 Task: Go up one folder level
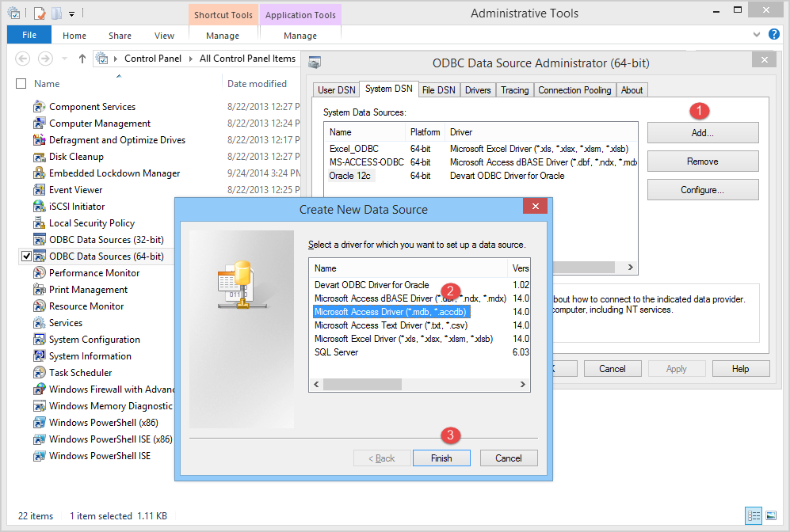pyautogui.click(x=82, y=59)
